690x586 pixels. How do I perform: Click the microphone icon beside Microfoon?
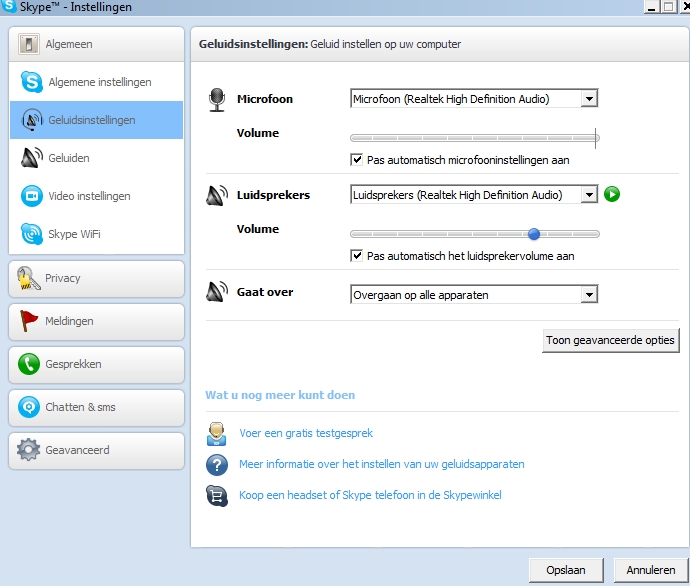point(217,99)
